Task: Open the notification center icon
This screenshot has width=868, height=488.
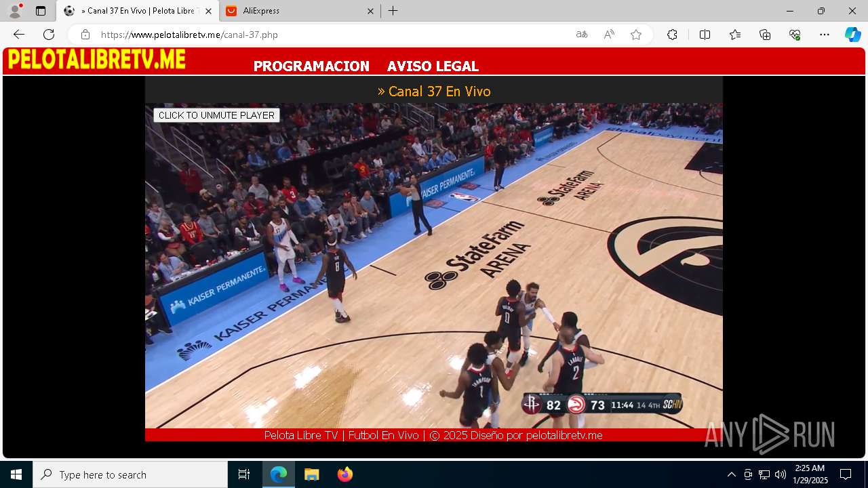Action: click(x=846, y=474)
